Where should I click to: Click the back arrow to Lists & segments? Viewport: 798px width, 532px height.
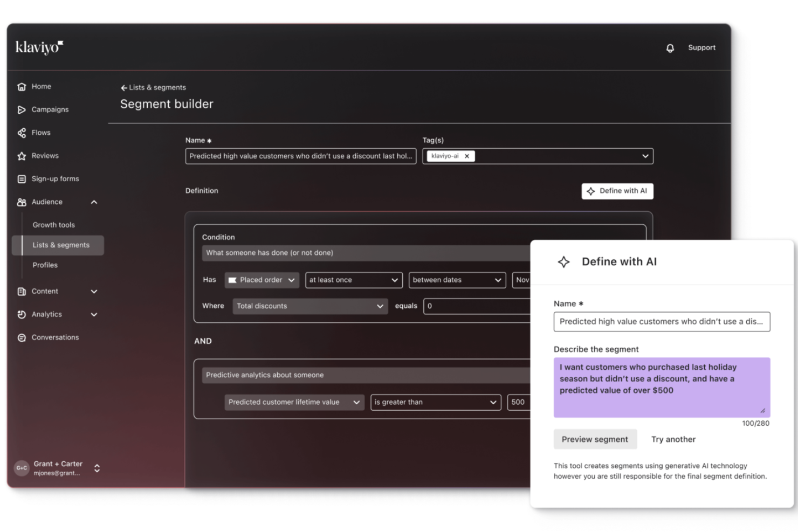pyautogui.click(x=124, y=87)
